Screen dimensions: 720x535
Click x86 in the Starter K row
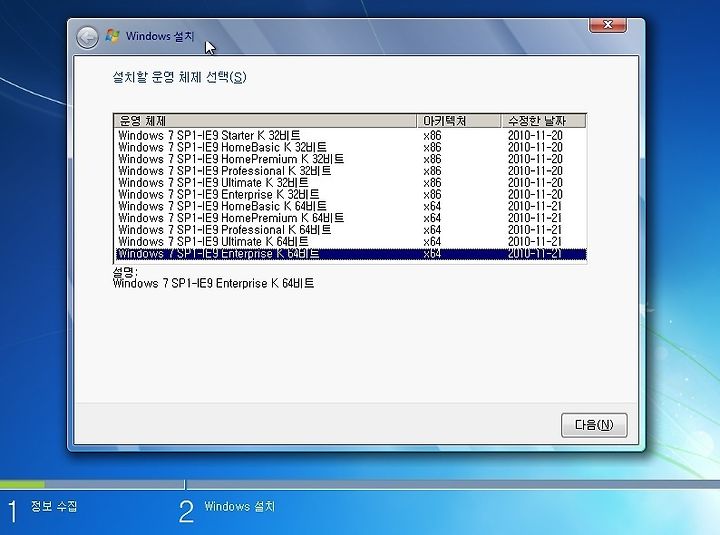(x=432, y=135)
